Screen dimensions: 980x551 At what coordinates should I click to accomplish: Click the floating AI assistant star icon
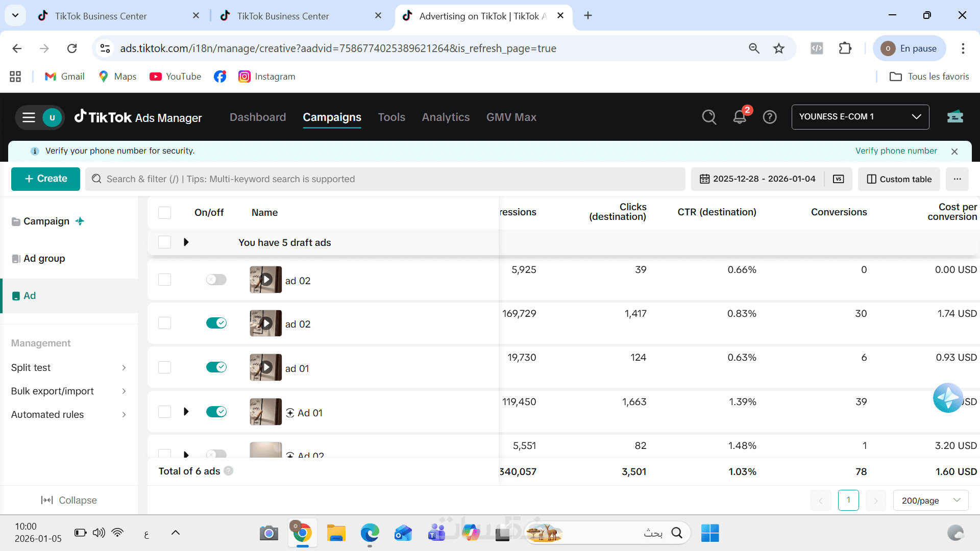tap(948, 397)
